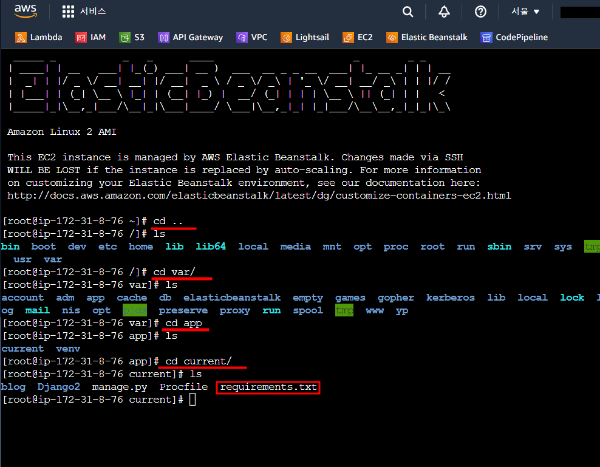This screenshot has width=600, height=467.
Task: Click 'Procfile' in terminal listing
Action: [x=184, y=387]
